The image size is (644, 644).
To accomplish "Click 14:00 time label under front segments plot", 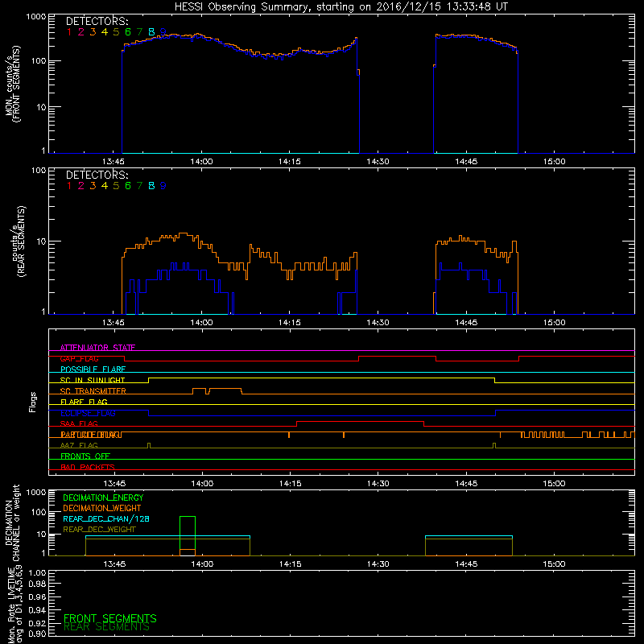I will [x=202, y=162].
